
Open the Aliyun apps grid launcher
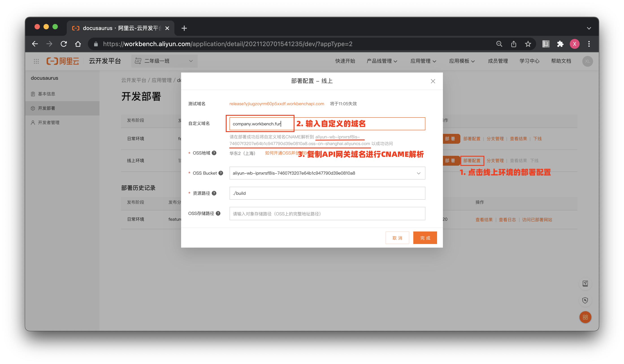point(36,61)
